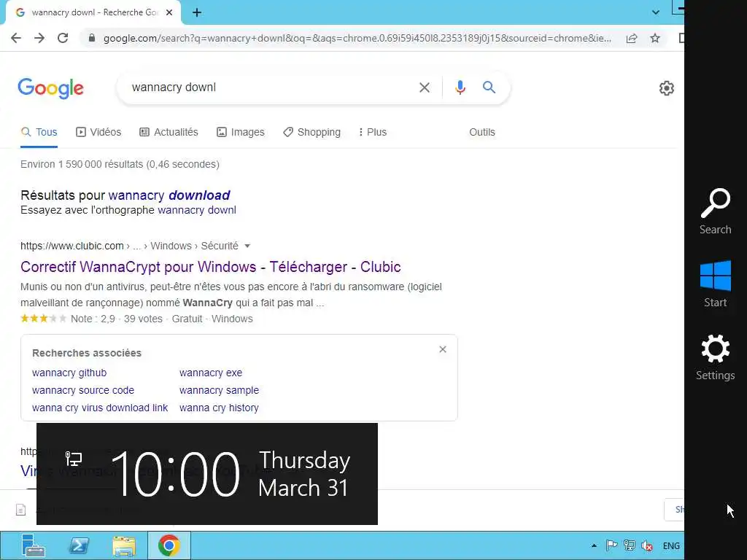Select the Tous results tab

point(39,133)
